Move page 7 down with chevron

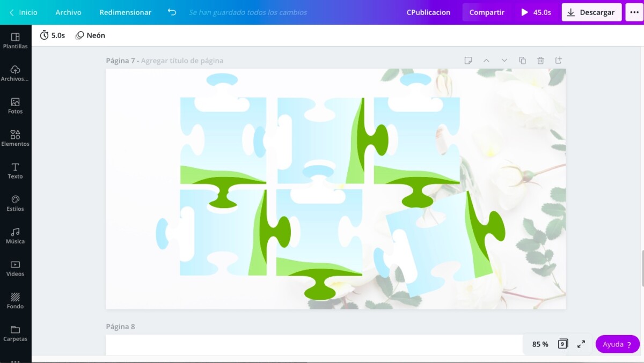504,61
